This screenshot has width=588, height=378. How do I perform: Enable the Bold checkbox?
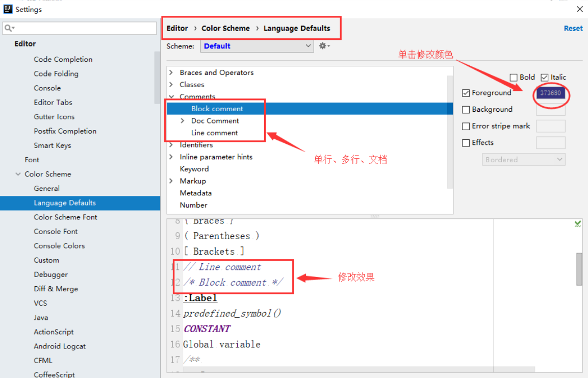(514, 77)
